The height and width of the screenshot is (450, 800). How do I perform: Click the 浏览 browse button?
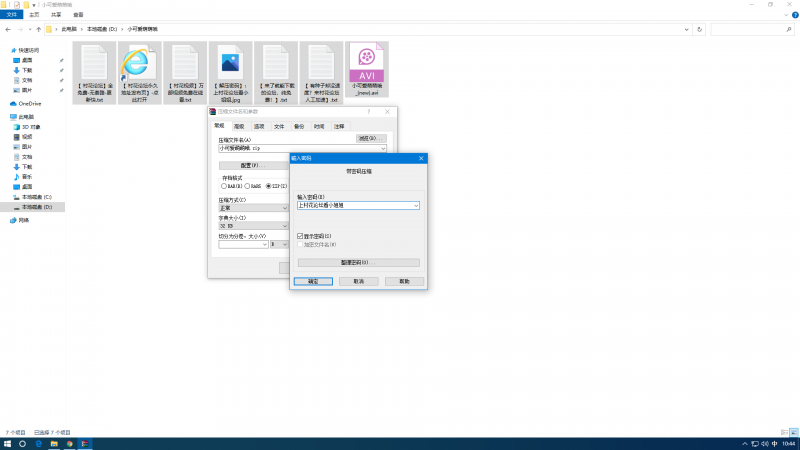click(x=371, y=138)
